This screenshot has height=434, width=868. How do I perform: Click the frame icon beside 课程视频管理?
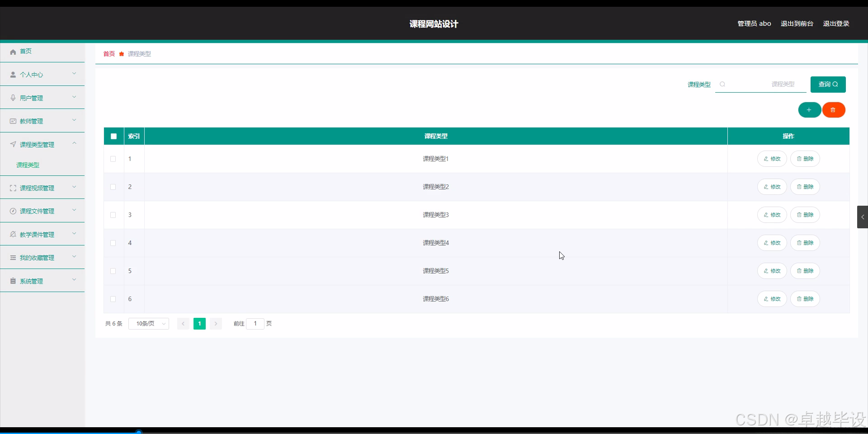(13, 188)
